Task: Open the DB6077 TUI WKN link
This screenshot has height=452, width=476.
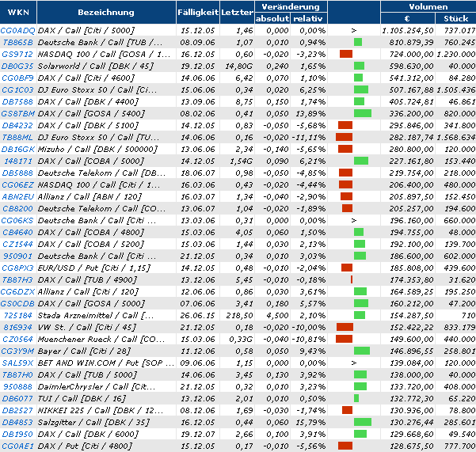Action: (17, 399)
